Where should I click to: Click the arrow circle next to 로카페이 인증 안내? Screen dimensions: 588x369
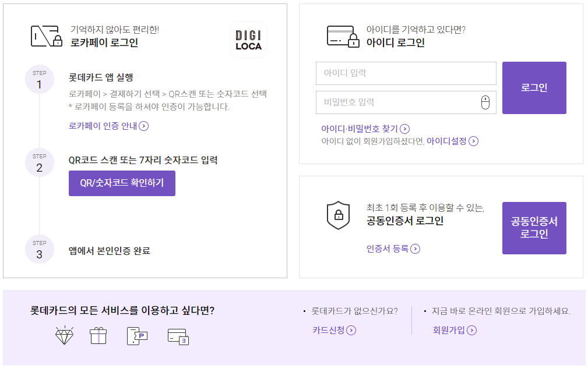click(x=143, y=126)
